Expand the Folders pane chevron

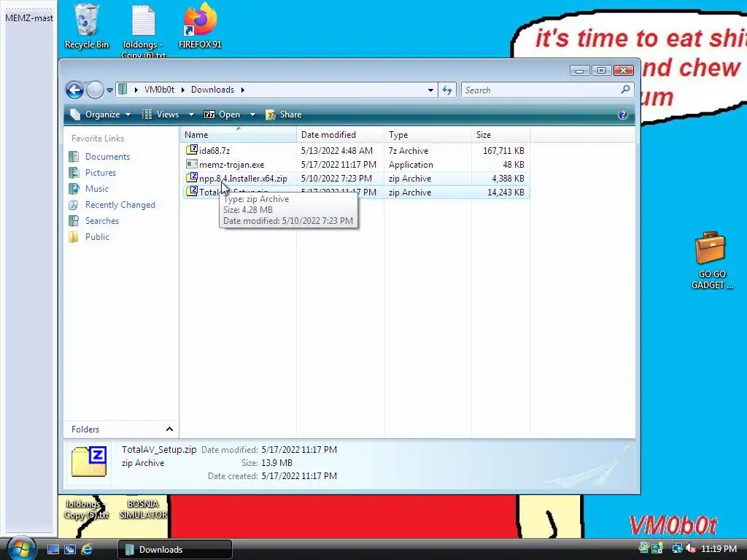(169, 429)
